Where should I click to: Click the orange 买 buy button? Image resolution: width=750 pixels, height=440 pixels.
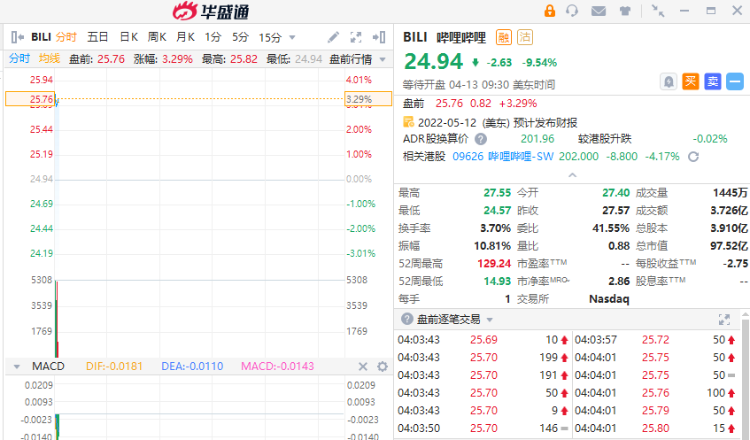tap(690, 81)
